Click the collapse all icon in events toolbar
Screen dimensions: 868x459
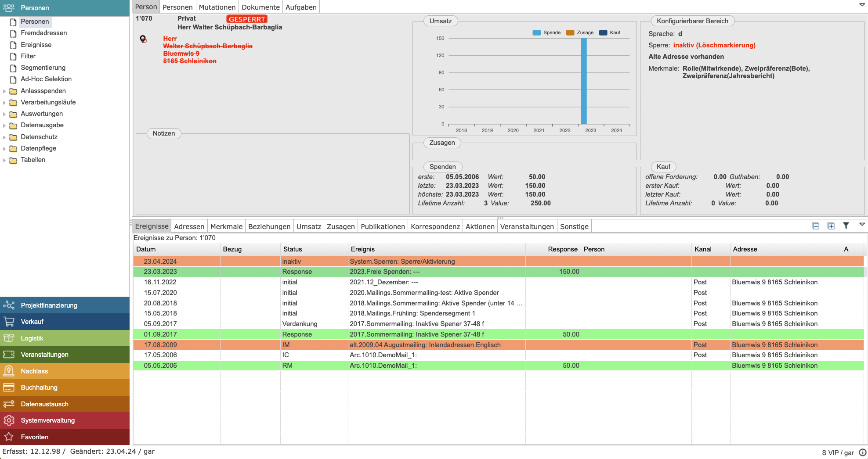[816, 226]
